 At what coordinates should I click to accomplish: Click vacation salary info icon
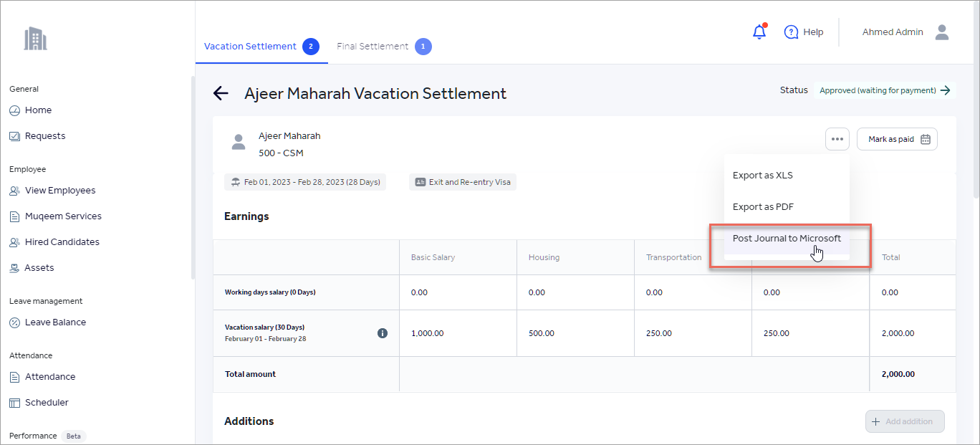[x=383, y=333]
